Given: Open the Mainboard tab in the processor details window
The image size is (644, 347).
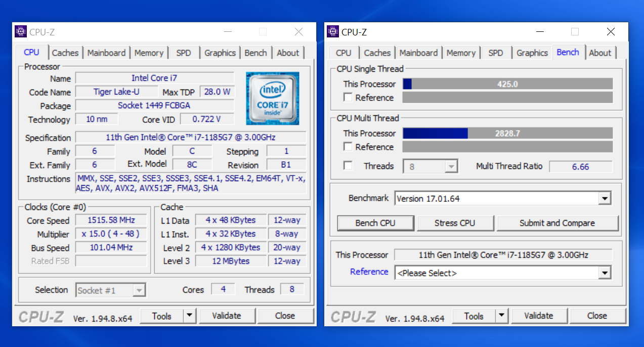Looking at the screenshot, I should (x=106, y=53).
